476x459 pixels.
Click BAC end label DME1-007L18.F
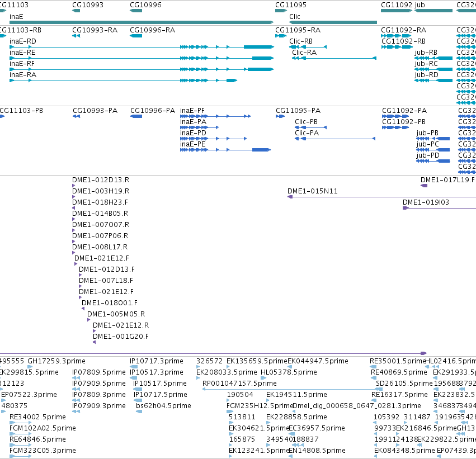click(x=106, y=281)
